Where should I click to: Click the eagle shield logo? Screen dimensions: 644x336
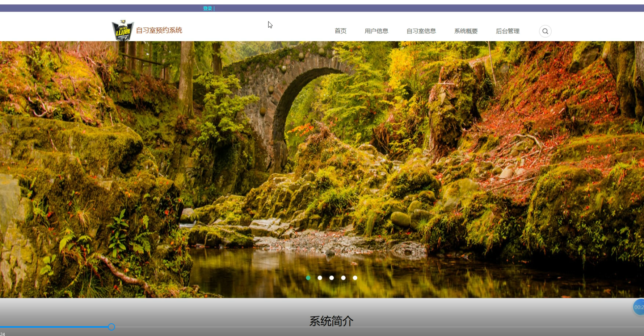pyautogui.click(x=123, y=30)
